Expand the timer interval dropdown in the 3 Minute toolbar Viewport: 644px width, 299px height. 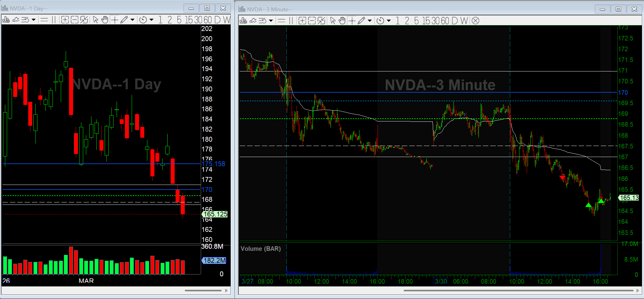[x=389, y=21]
